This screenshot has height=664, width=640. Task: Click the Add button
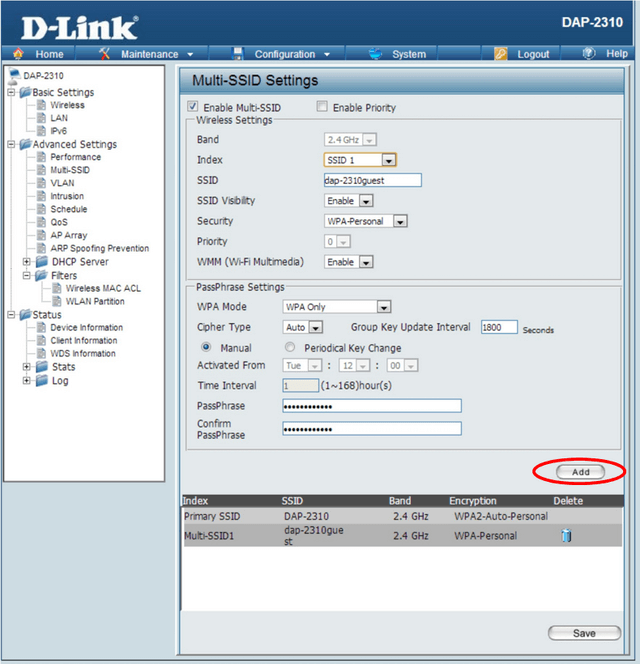[581, 472]
